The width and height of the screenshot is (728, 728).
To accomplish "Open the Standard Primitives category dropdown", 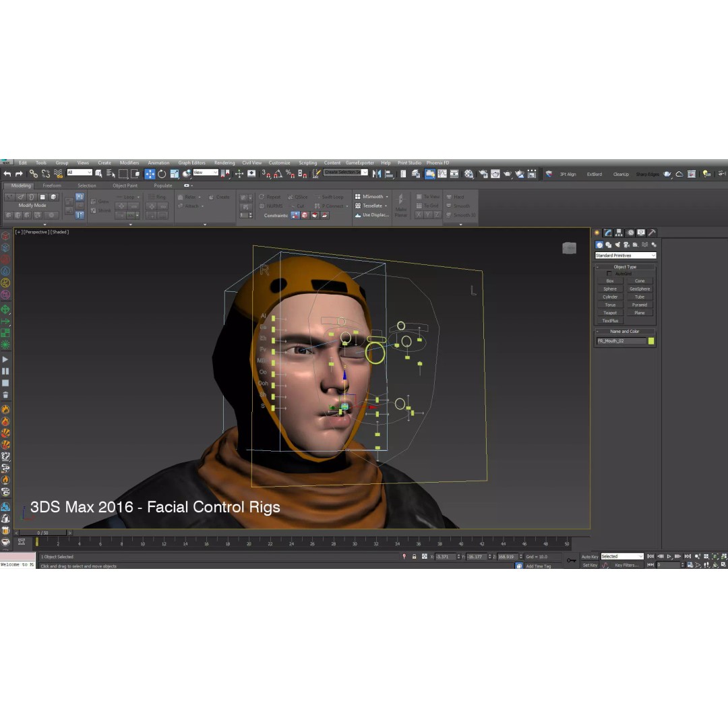I will 626,255.
